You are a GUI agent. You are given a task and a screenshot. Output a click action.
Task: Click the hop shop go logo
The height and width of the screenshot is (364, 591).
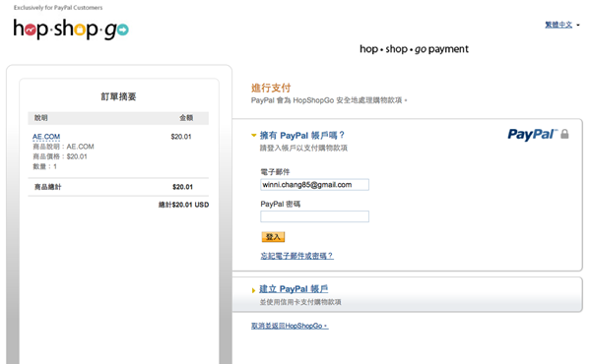coord(71,30)
